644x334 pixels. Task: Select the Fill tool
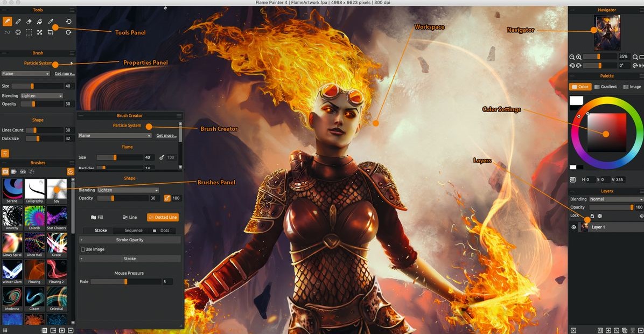coord(39,21)
